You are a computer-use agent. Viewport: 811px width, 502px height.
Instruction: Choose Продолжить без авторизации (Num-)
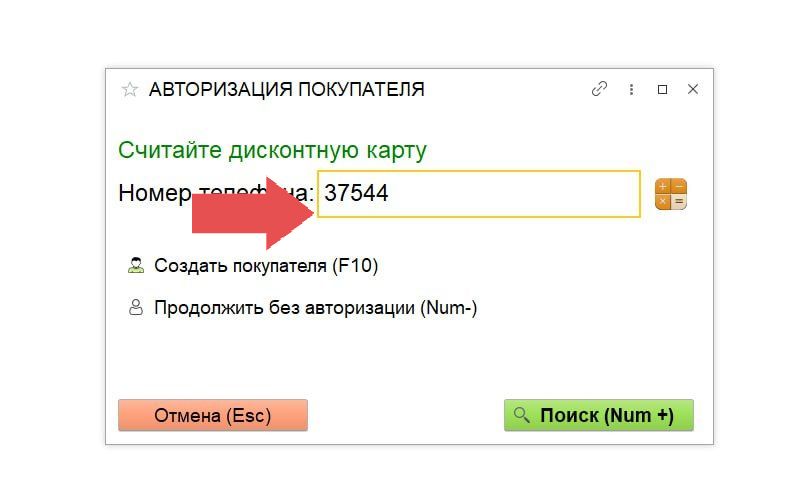coord(315,308)
